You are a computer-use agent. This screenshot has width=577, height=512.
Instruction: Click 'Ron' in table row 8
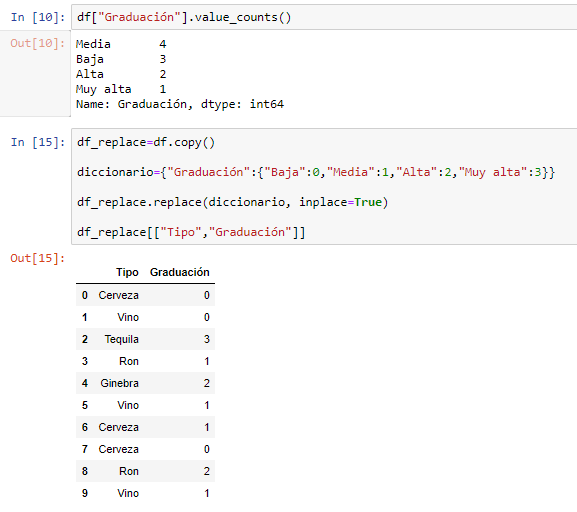pos(129,472)
